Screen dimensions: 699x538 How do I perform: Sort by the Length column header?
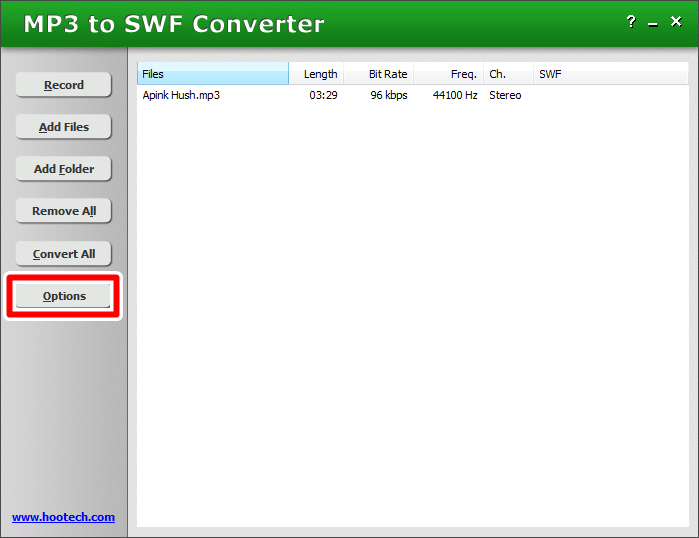tap(316, 74)
